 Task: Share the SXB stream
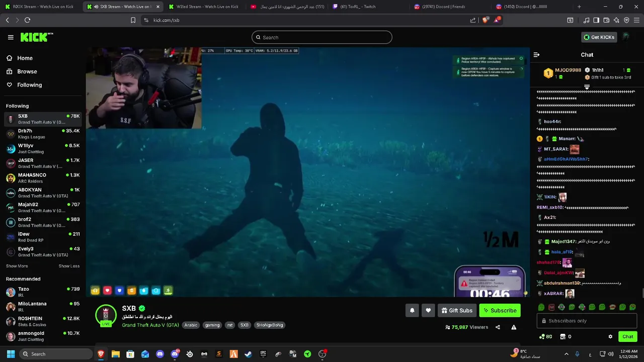[x=498, y=327]
